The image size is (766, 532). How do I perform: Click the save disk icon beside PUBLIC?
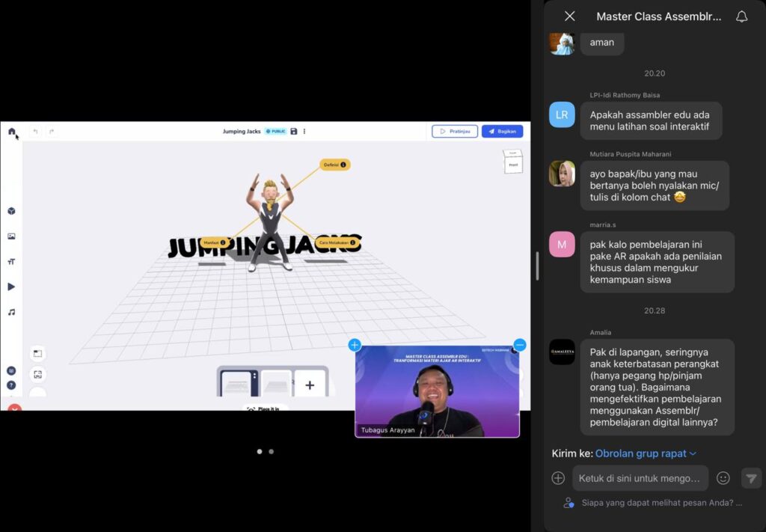point(294,132)
